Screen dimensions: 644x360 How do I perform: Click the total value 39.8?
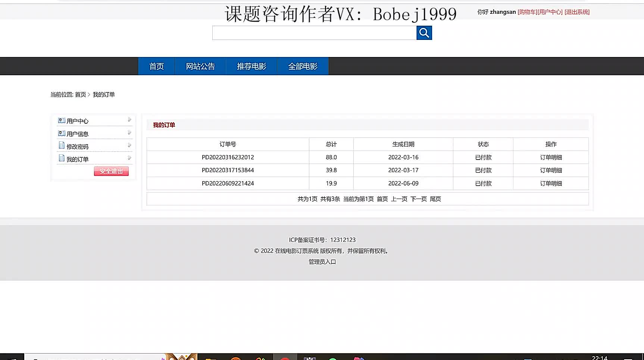point(331,170)
